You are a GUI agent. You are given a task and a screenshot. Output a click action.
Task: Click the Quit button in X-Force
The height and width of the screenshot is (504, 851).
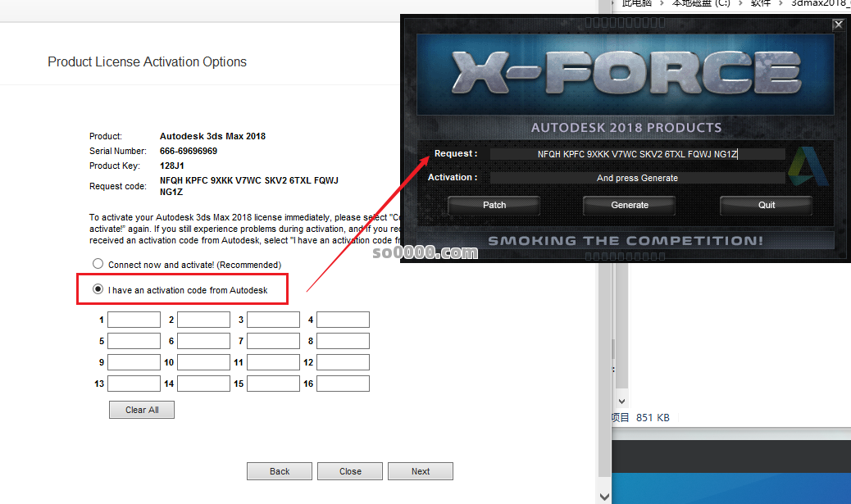(x=766, y=205)
